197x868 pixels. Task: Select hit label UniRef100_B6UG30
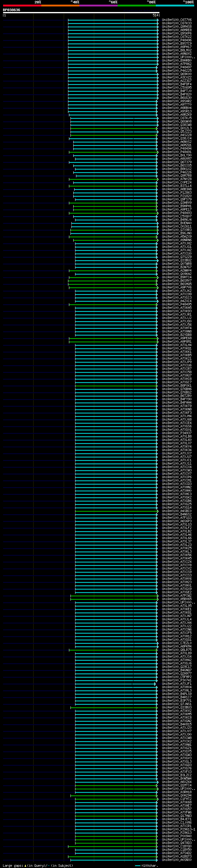click(177, 98)
